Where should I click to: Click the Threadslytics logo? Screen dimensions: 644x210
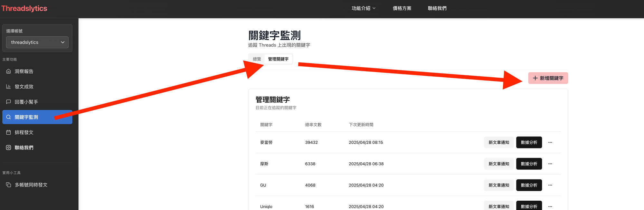point(24,8)
